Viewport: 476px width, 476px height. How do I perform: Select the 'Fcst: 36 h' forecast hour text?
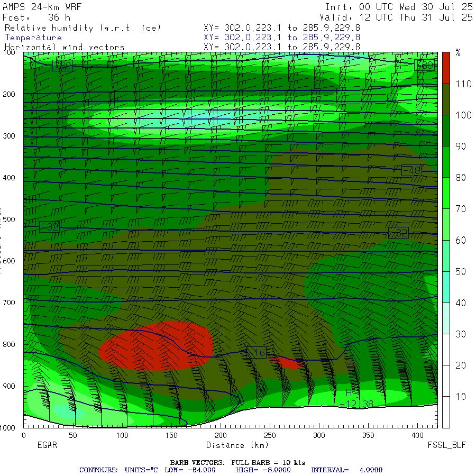tap(36, 17)
